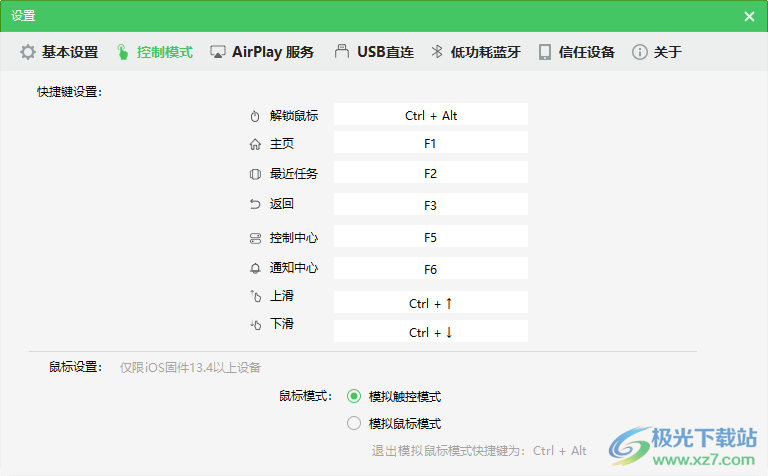Image resolution: width=768 pixels, height=476 pixels.
Task: Select the 模拟触控模式 radio button
Action: coord(354,396)
